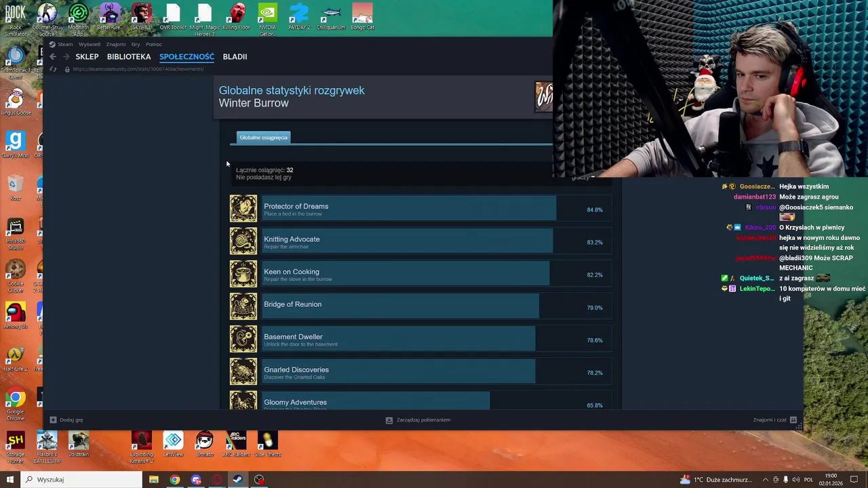Select Basement Dweller achievement text
868x488 pixels.
pos(293,337)
